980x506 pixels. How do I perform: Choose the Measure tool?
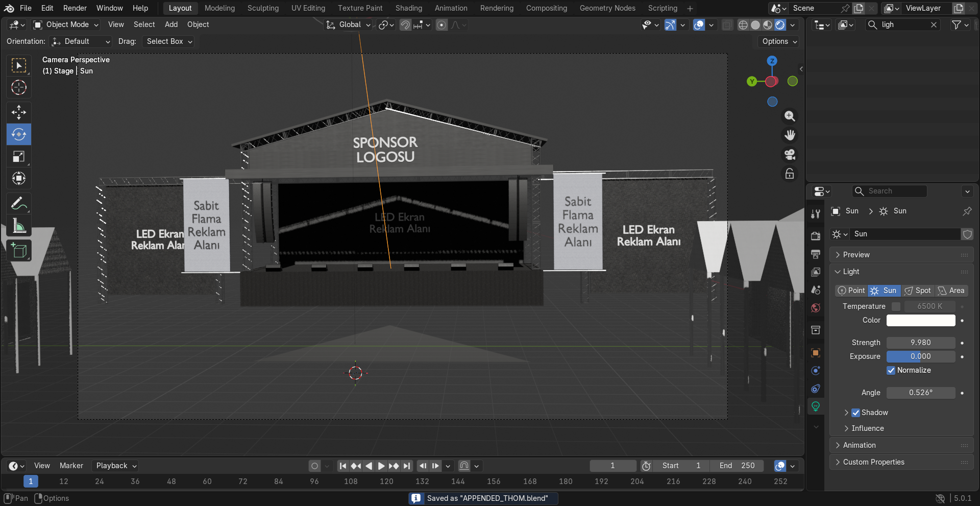[x=19, y=226]
